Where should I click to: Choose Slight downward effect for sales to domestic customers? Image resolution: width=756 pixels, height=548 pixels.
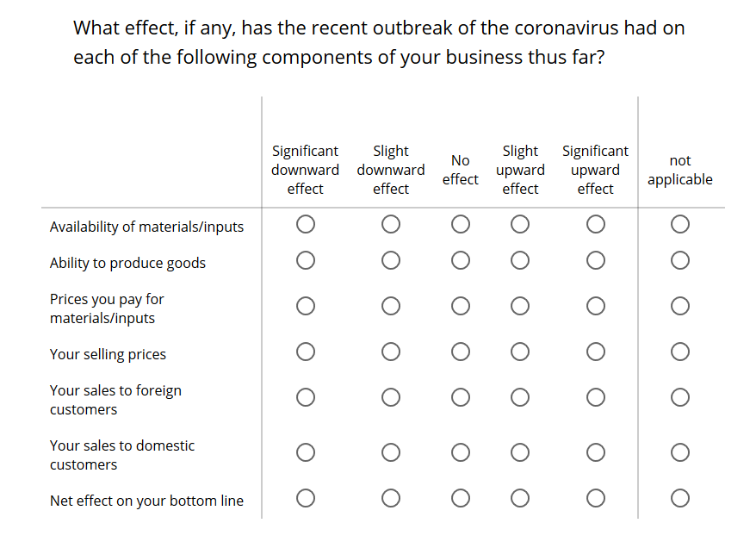tap(391, 452)
